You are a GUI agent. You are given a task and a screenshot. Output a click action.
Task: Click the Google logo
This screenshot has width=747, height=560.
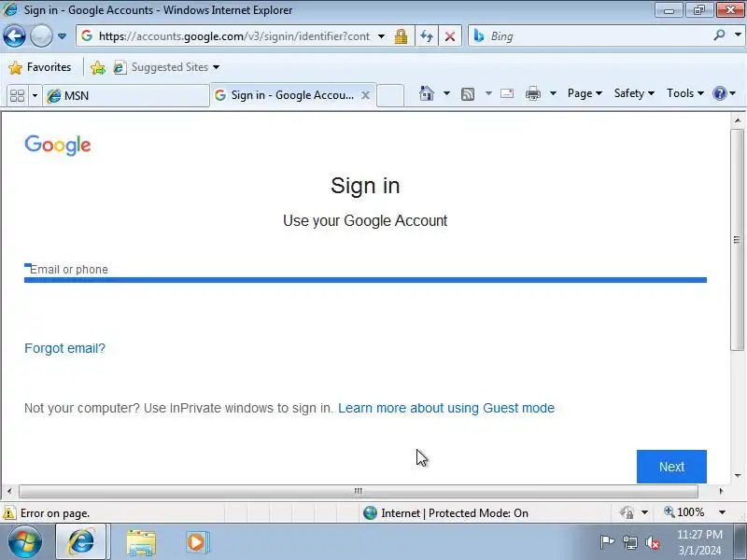pyautogui.click(x=58, y=146)
